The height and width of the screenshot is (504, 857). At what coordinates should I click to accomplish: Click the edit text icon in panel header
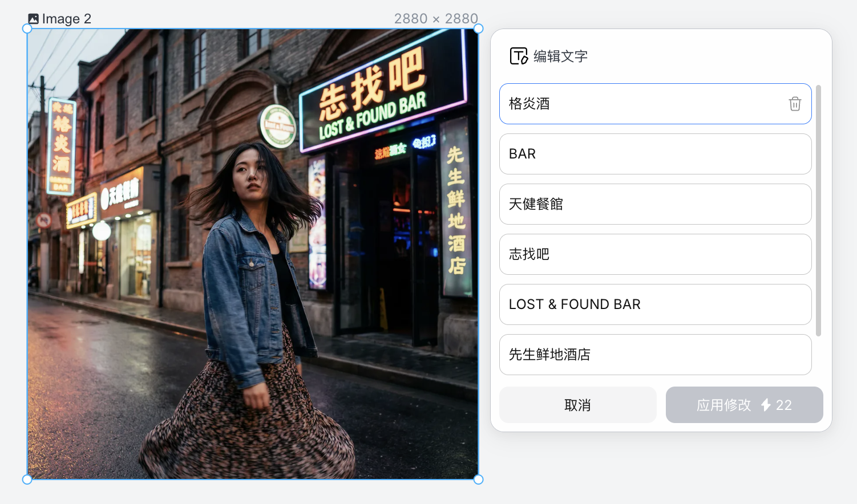[518, 56]
